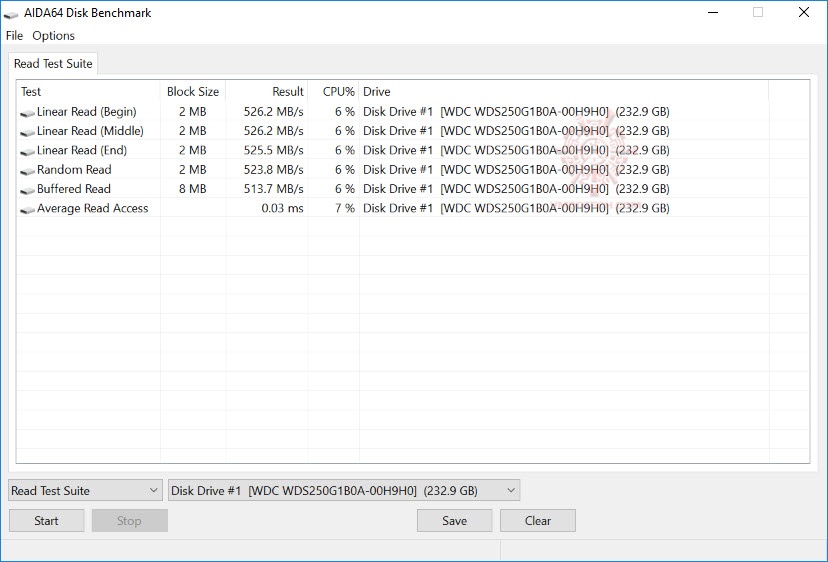The image size is (828, 562).
Task: Click the 526.2 MB/s result for Linear Read (Middle)
Action: click(274, 130)
